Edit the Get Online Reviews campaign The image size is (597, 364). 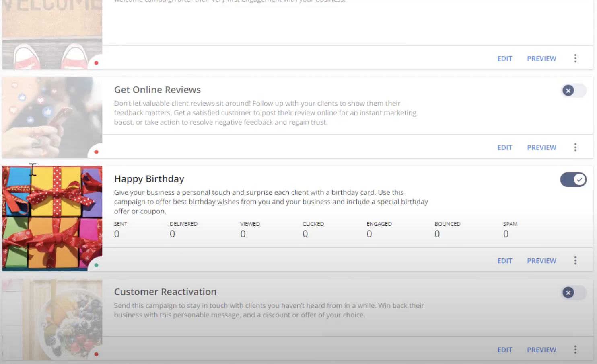pos(504,147)
